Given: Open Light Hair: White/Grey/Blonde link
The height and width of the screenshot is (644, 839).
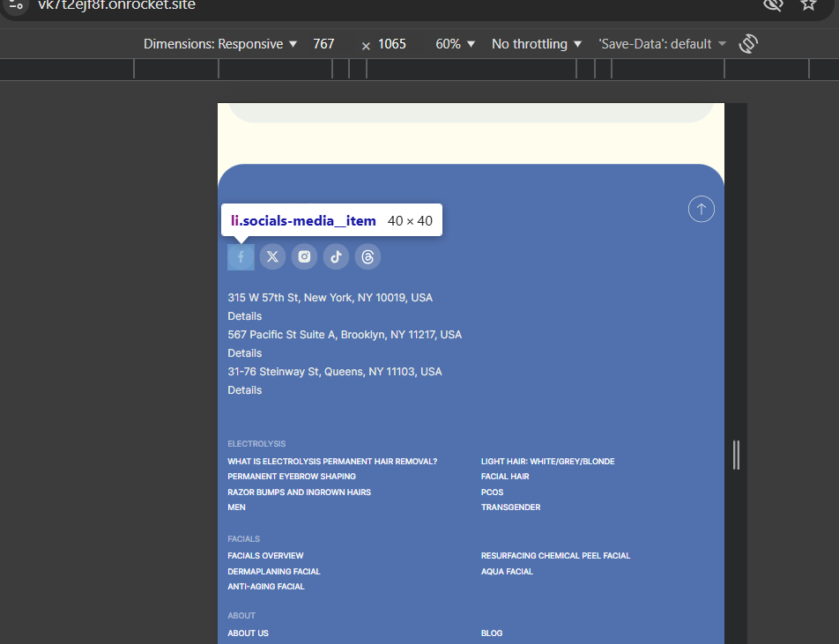Looking at the screenshot, I should (547, 462).
